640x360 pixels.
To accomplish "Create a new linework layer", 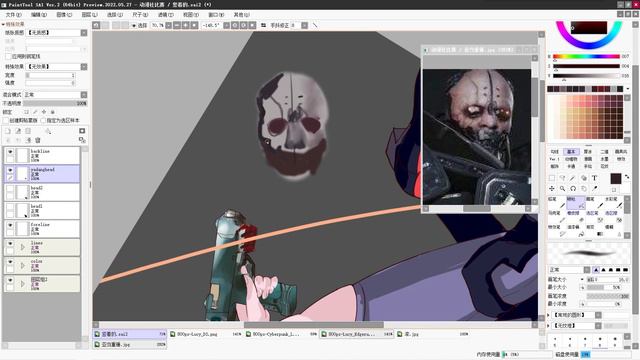I will point(18,131).
